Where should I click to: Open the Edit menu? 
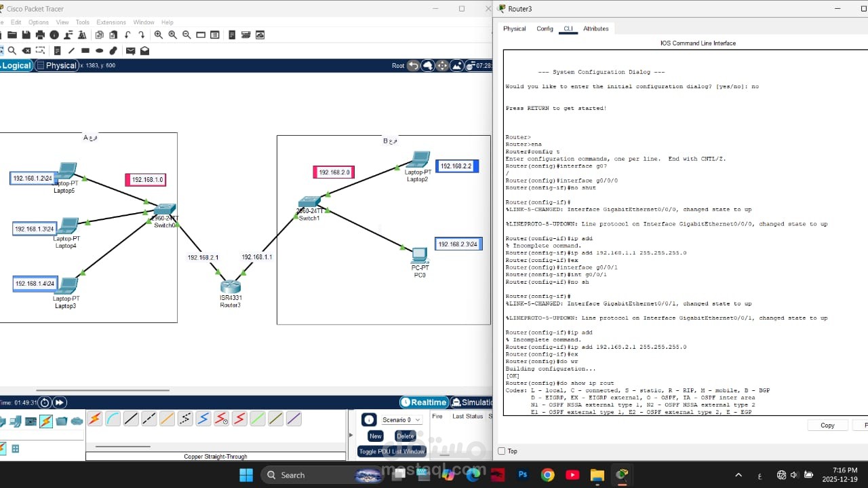(x=16, y=22)
